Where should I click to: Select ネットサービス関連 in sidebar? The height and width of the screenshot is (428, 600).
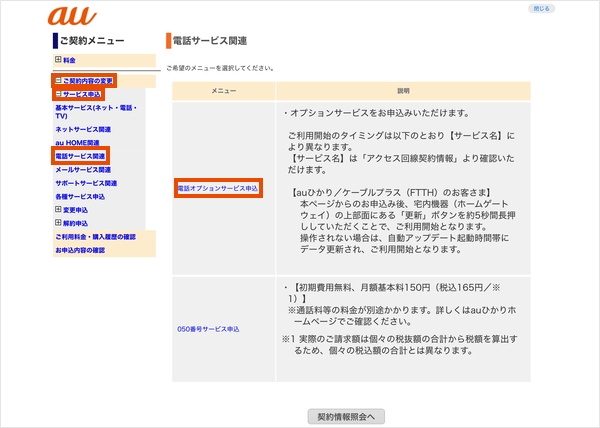(x=83, y=130)
